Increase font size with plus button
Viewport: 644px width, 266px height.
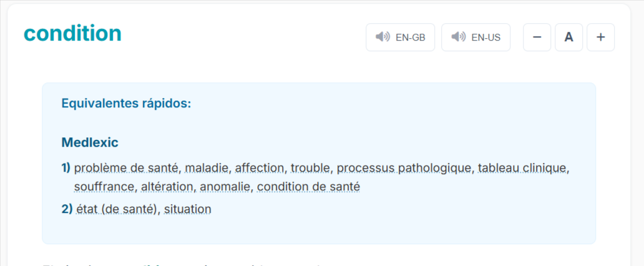[600, 37]
